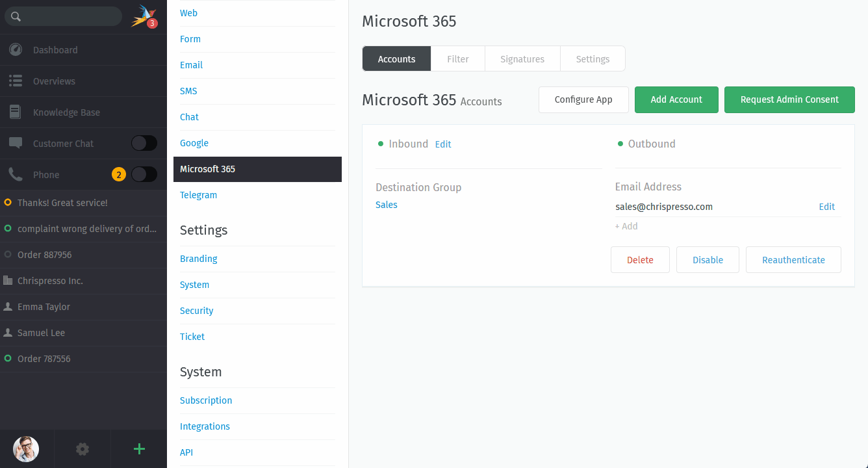The height and width of the screenshot is (468, 868).
Task: Open Branding settings
Action: (199, 259)
